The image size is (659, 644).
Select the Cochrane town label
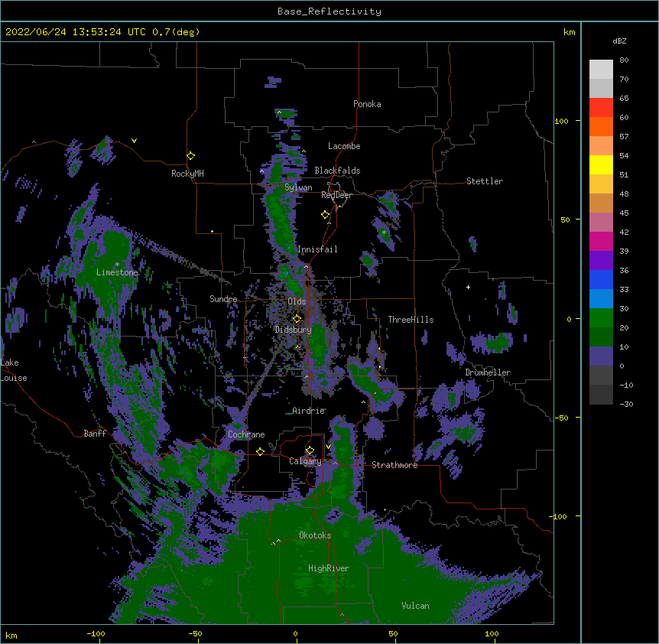[x=246, y=434]
